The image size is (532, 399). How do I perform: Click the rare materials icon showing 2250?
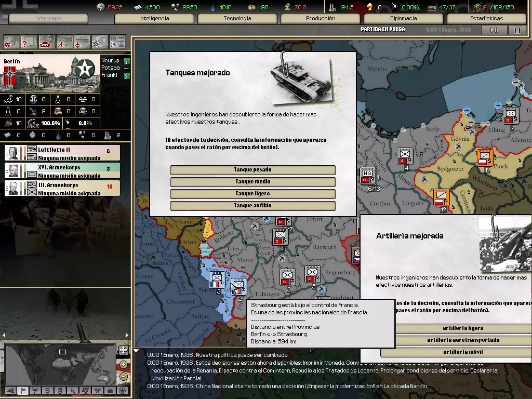click(176, 7)
